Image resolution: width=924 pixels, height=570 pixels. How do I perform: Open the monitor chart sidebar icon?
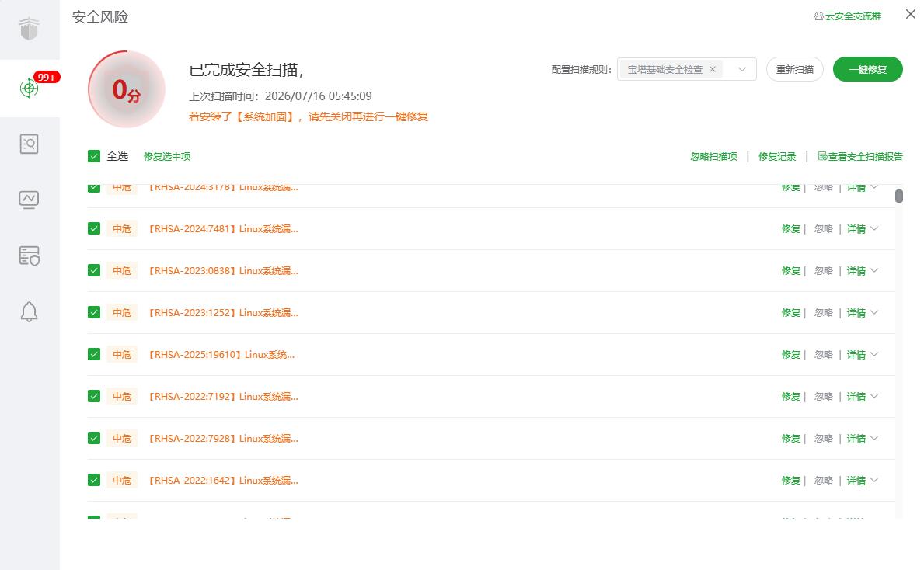tap(29, 200)
